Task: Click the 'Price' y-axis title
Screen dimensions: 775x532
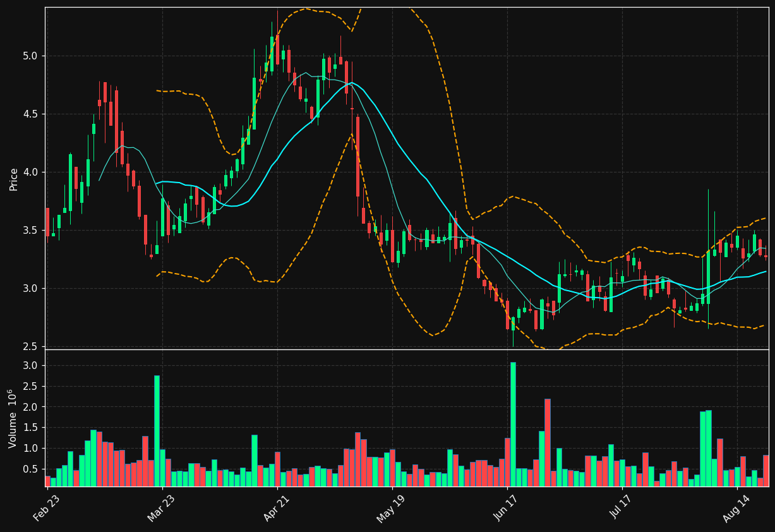Action: coord(13,179)
